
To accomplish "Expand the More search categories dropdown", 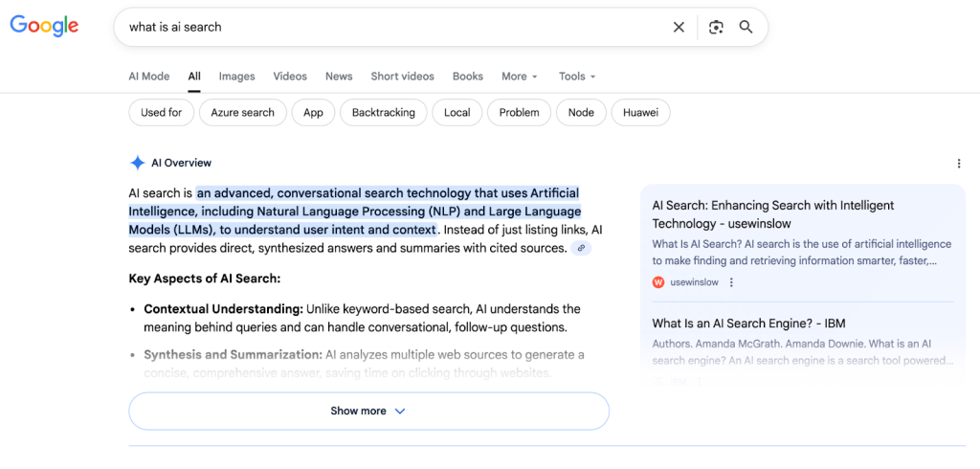I will point(520,77).
